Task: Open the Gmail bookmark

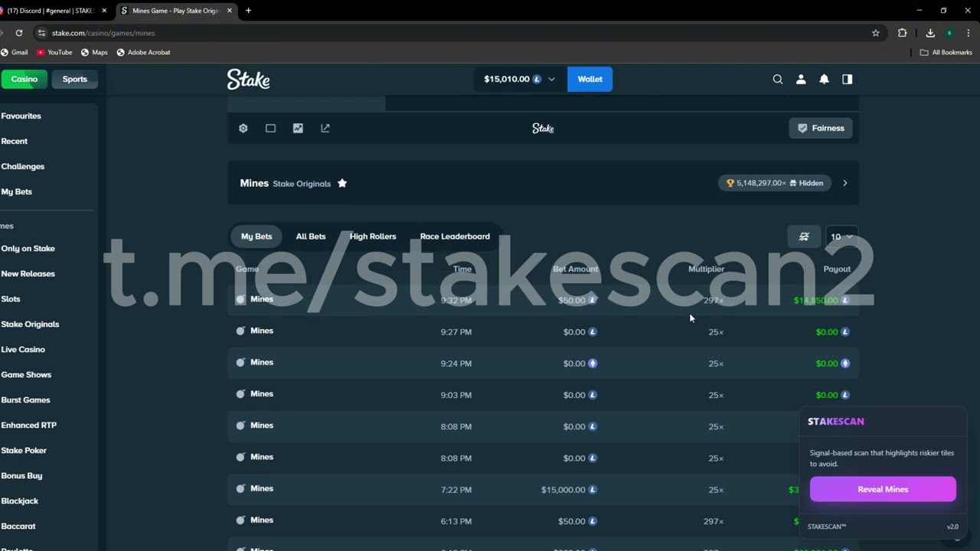Action: 15,52
